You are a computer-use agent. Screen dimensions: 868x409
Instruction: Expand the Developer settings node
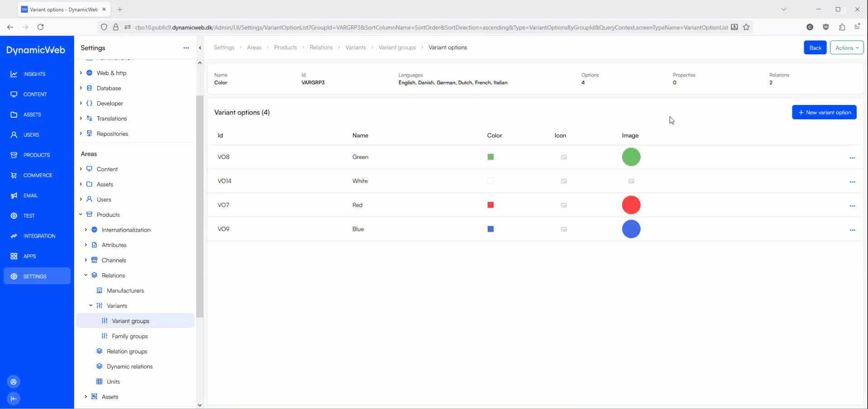tap(81, 103)
